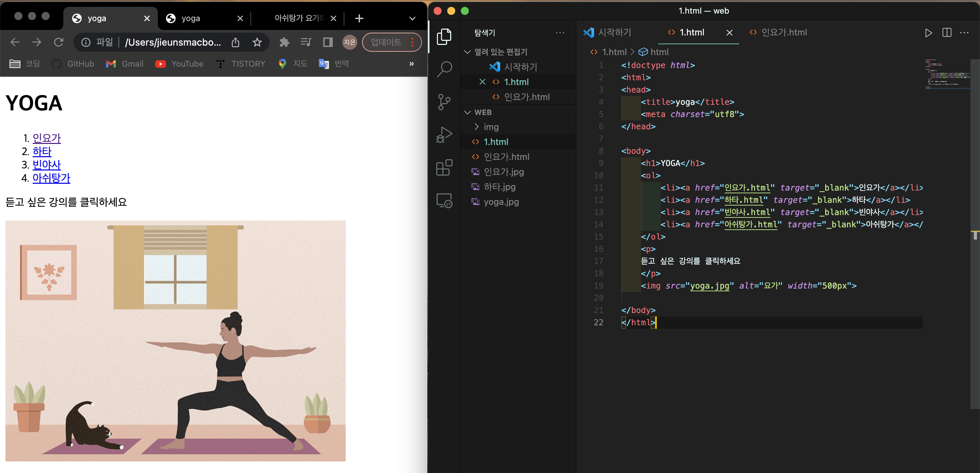This screenshot has height=473, width=980.
Task: Click the 아쉬탕가 link on the page
Action: pyautogui.click(x=51, y=178)
